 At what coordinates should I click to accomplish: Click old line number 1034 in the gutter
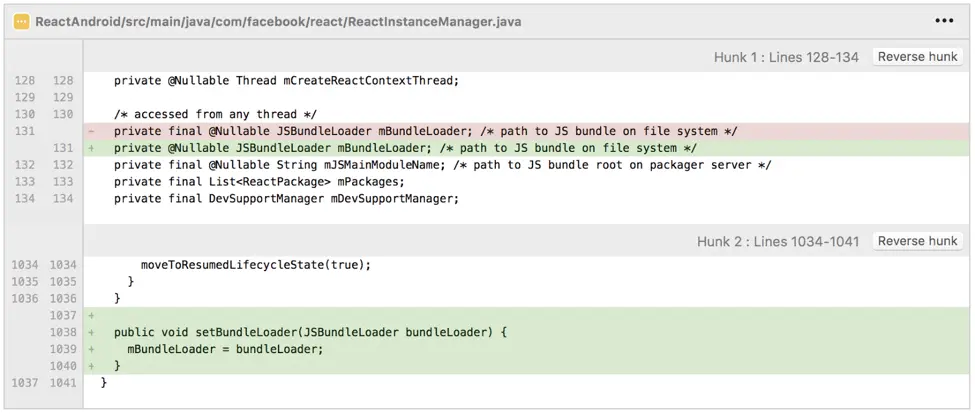click(x=25, y=265)
